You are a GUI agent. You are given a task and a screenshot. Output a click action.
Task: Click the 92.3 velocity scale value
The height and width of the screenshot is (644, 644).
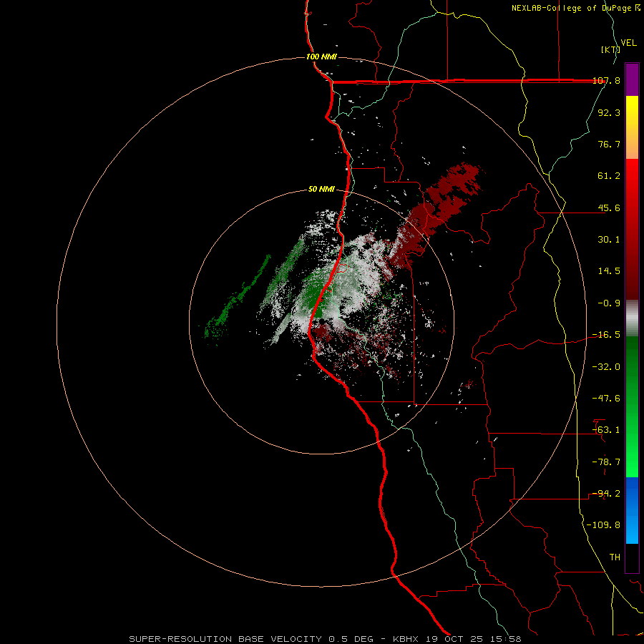tap(609, 112)
